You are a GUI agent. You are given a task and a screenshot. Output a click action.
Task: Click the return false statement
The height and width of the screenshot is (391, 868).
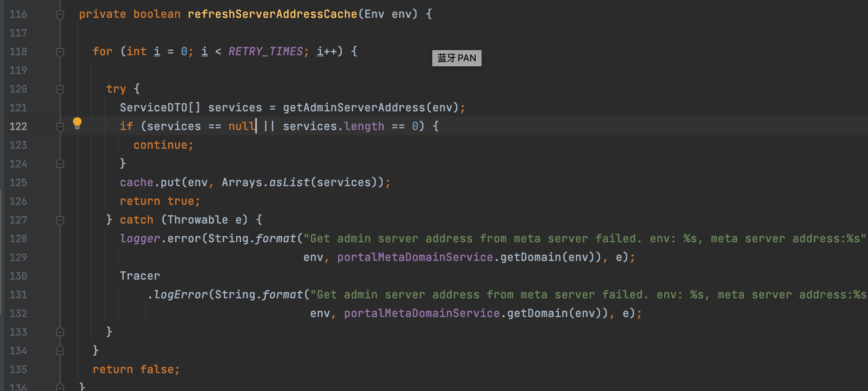tap(136, 370)
